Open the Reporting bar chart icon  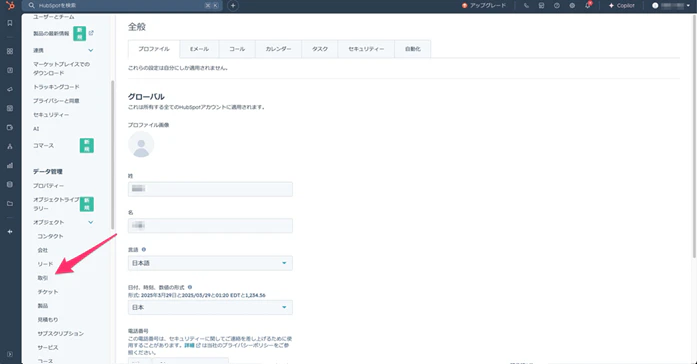coord(10,165)
